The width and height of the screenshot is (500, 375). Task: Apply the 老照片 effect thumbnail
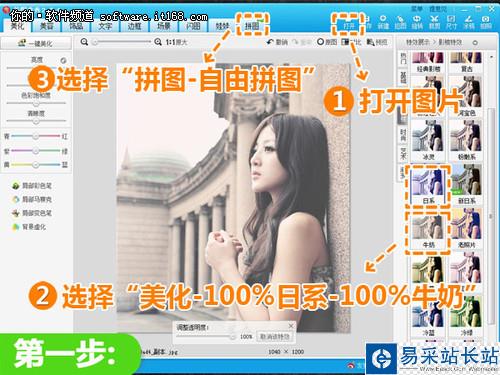[x=466, y=229]
